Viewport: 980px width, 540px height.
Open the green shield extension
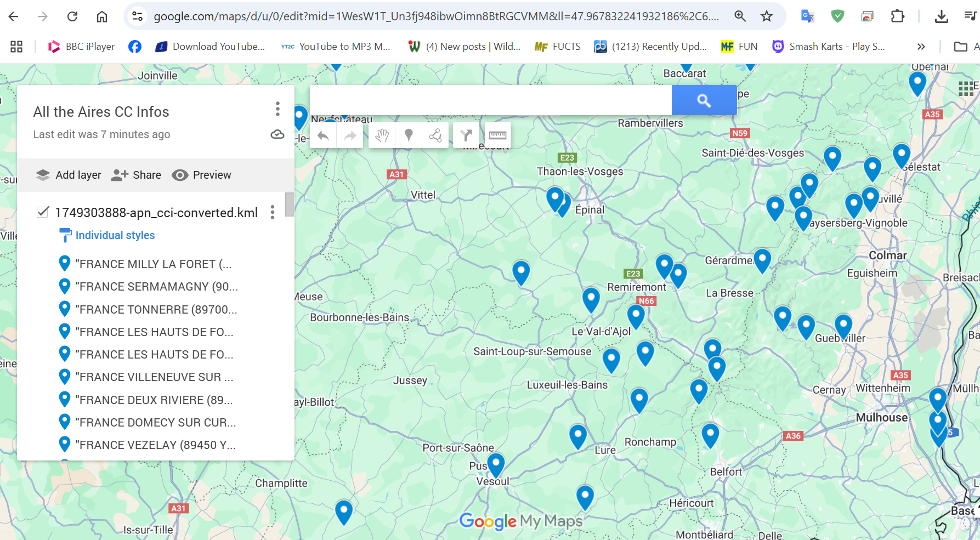pyautogui.click(x=837, y=16)
